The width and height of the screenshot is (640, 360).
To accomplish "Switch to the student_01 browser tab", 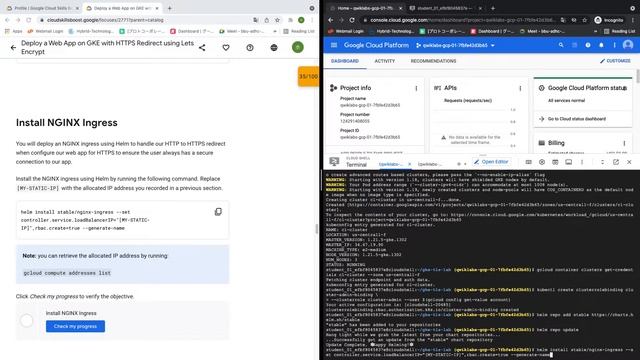I will (445, 8).
